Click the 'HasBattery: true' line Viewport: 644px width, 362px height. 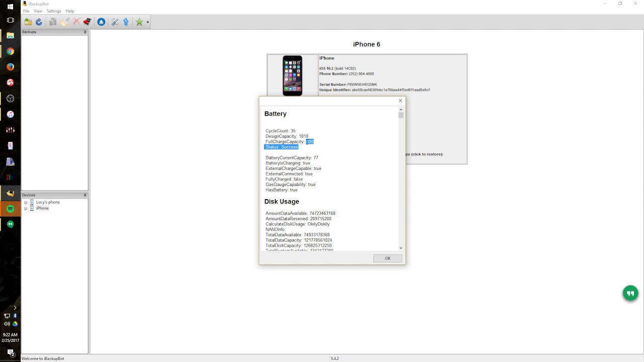point(281,190)
